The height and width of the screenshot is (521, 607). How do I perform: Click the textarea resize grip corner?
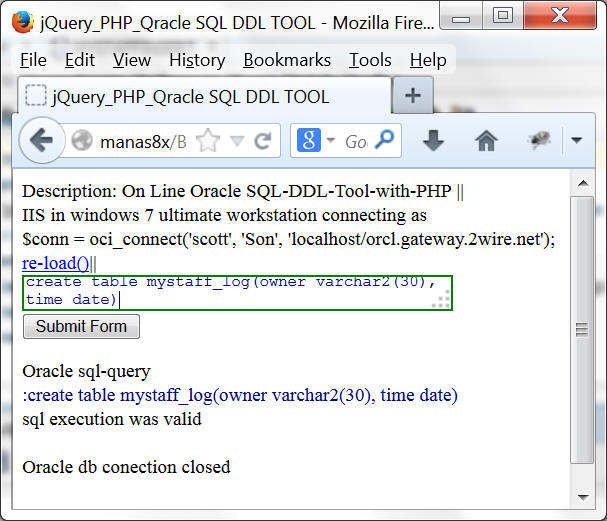(442, 300)
